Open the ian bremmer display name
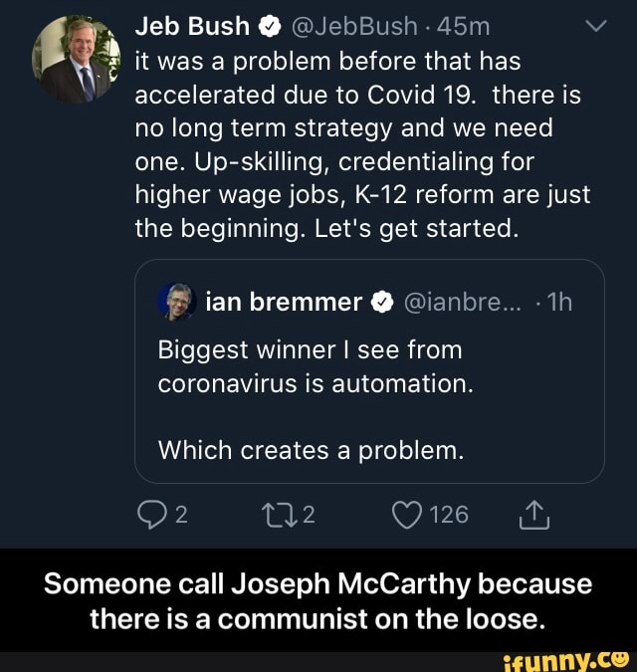This screenshot has height=672, width=637. point(282,302)
